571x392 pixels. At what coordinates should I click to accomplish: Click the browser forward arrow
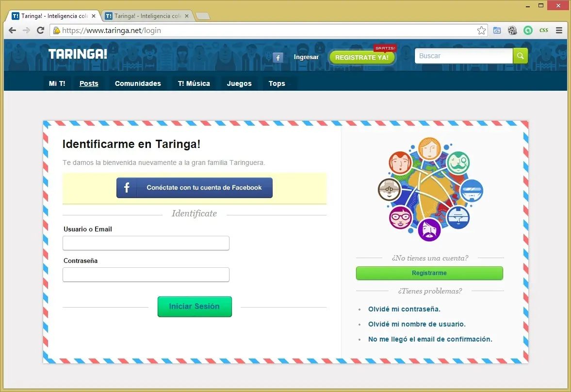pos(26,30)
